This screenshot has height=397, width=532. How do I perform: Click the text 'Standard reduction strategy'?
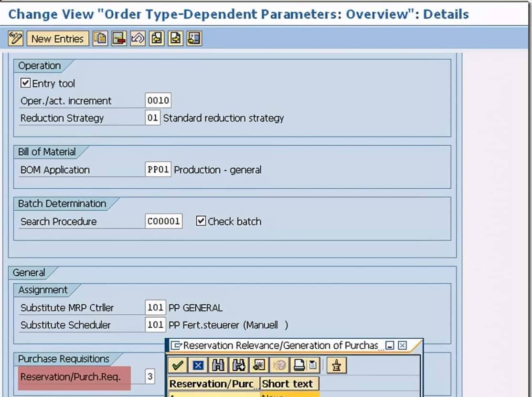[223, 118]
